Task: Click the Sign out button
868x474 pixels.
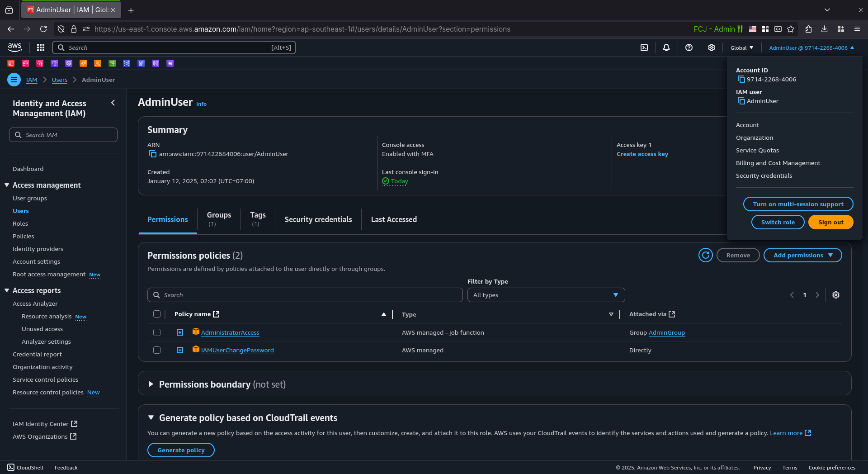Action: [x=830, y=222]
